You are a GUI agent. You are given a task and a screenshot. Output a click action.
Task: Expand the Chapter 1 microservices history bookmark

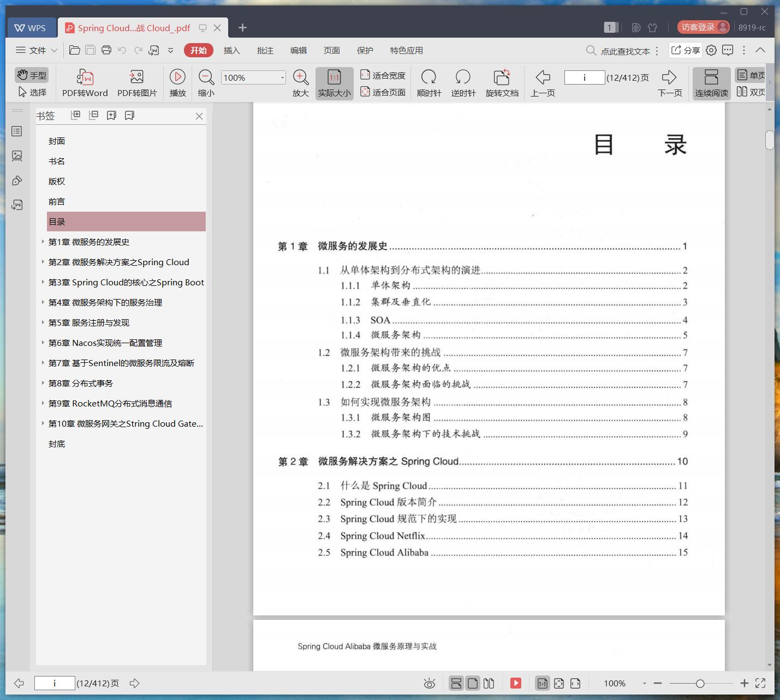[x=43, y=242]
